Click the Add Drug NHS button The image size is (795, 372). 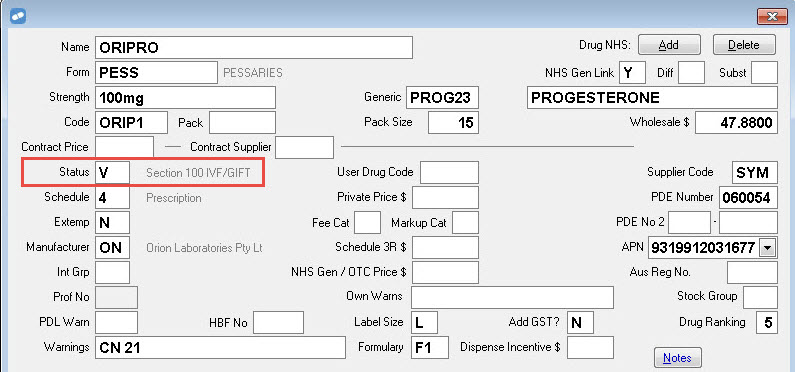(x=669, y=45)
